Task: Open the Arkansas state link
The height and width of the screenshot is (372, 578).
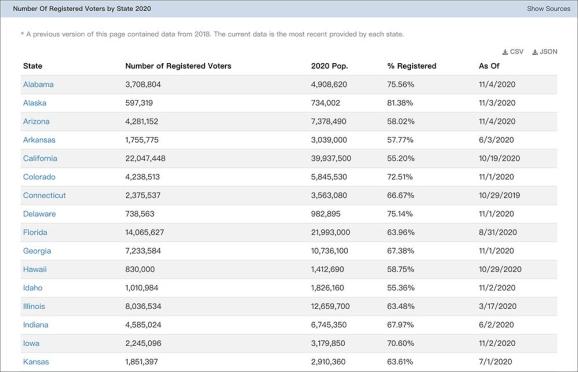Action: 39,140
